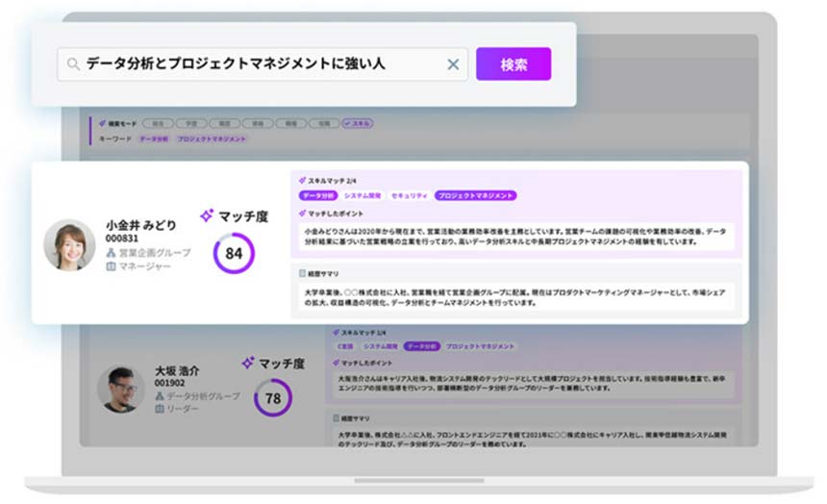827x504 pixels.
Task: Open 大坂 浩介's profile photo
Action: 121,390
